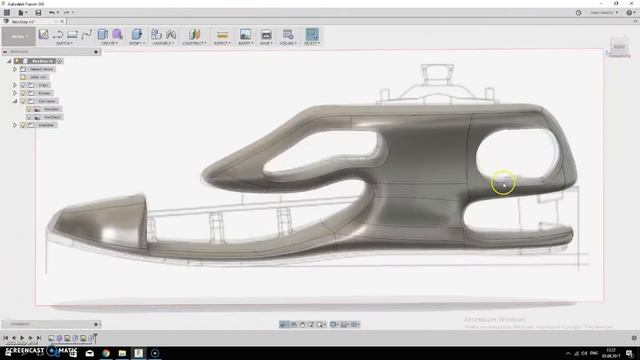Viewport: 640px width, 360px height.
Task: Toggle the Bodies folder lightbulb visibility
Action: (23, 93)
